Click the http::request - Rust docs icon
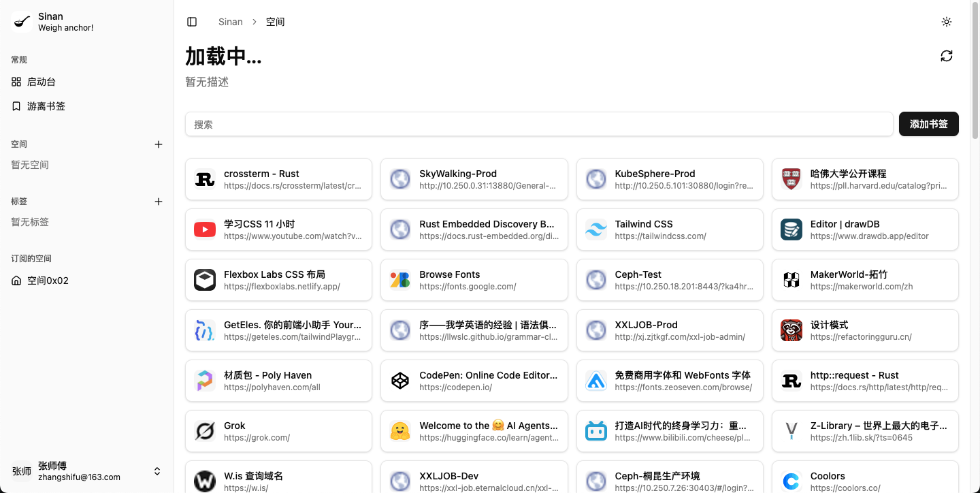The width and height of the screenshot is (980, 493). click(791, 381)
